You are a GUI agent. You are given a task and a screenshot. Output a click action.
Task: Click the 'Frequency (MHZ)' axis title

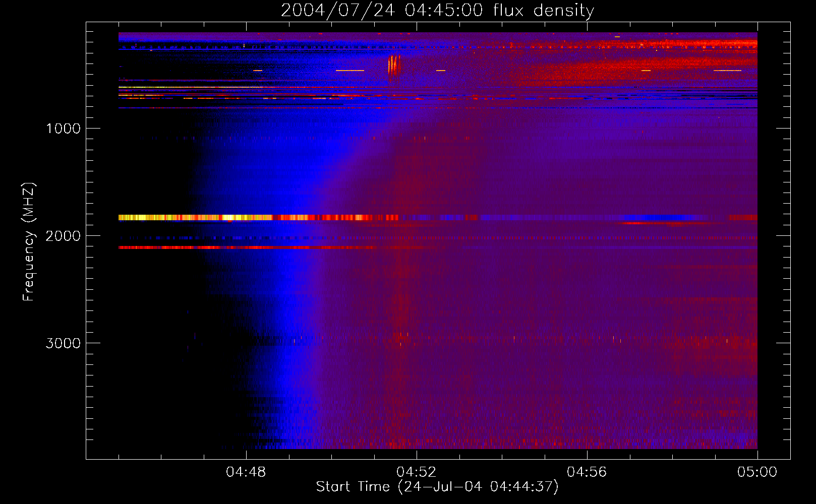point(29,242)
